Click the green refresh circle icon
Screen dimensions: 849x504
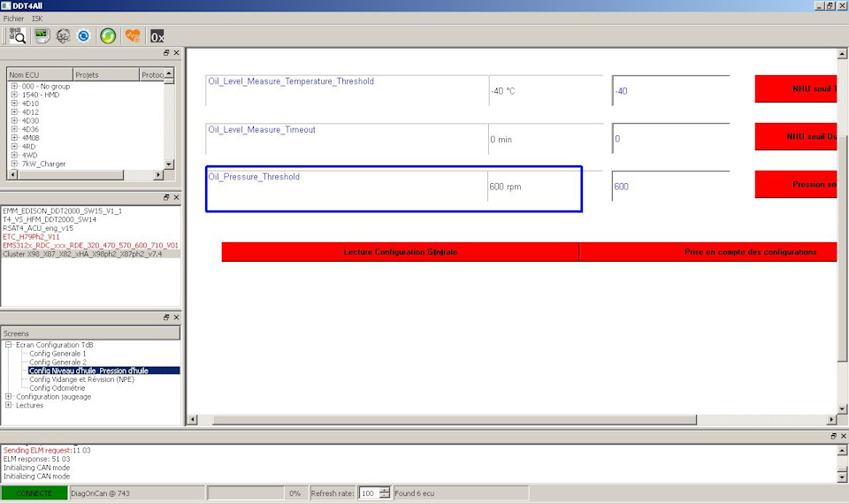pyautogui.click(x=108, y=35)
